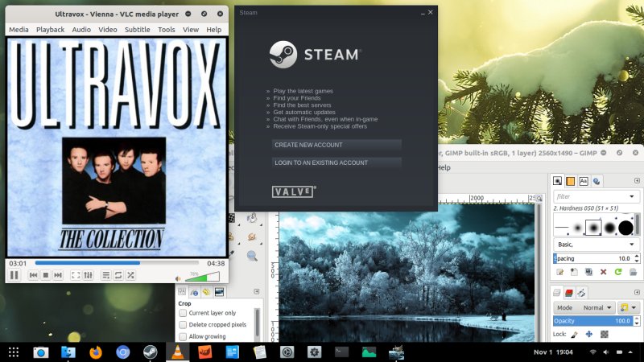This screenshot has height=362, width=644.
Task: Pause playback in VLC
Action: point(14,275)
